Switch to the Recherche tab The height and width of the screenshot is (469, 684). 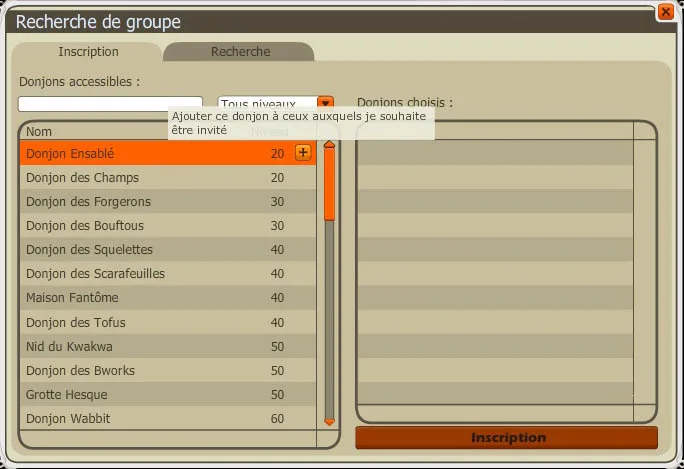point(239,51)
